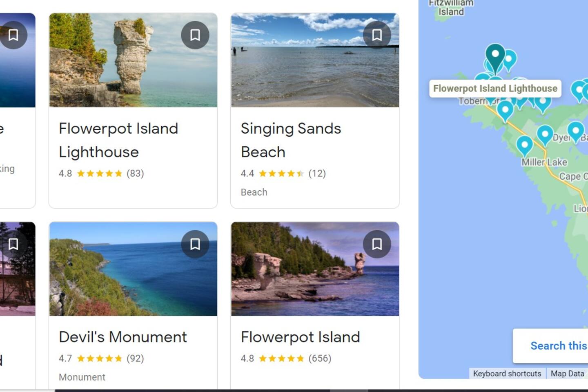Viewport: 588px width, 392px height.
Task: Open the Singing Sands Beach title
Action: (290, 140)
